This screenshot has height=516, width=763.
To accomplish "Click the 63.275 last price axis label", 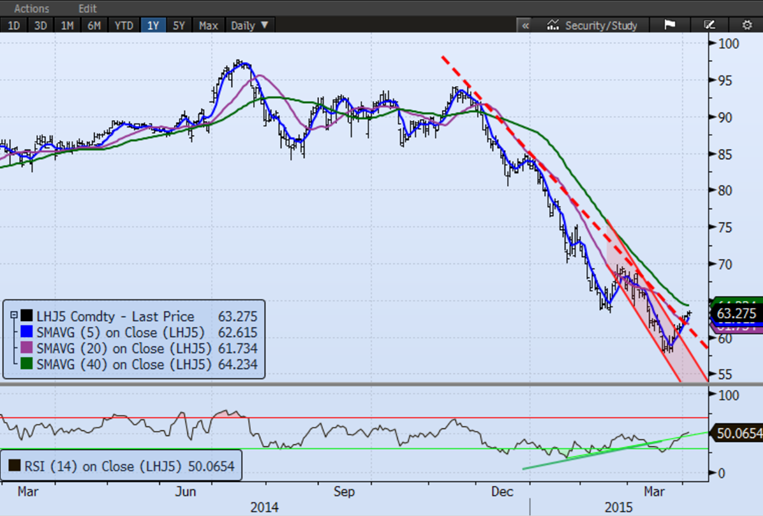I will [735, 313].
